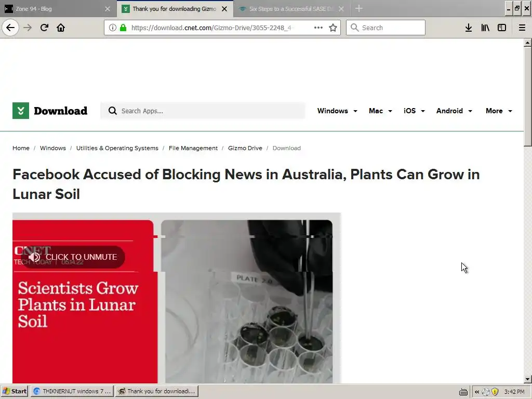Open the browser home page
Screen dimensions: 532x399
click(61, 28)
